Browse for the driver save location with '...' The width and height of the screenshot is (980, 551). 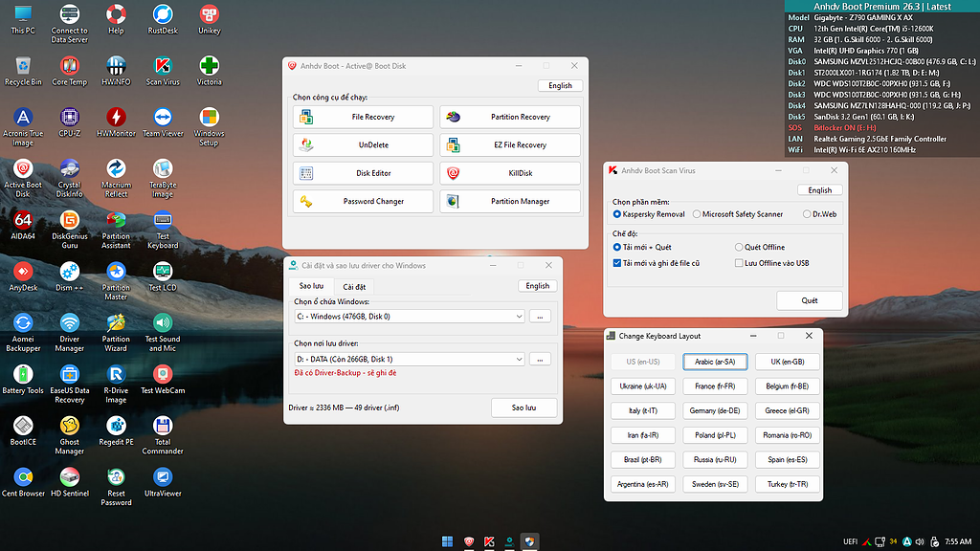(540, 360)
